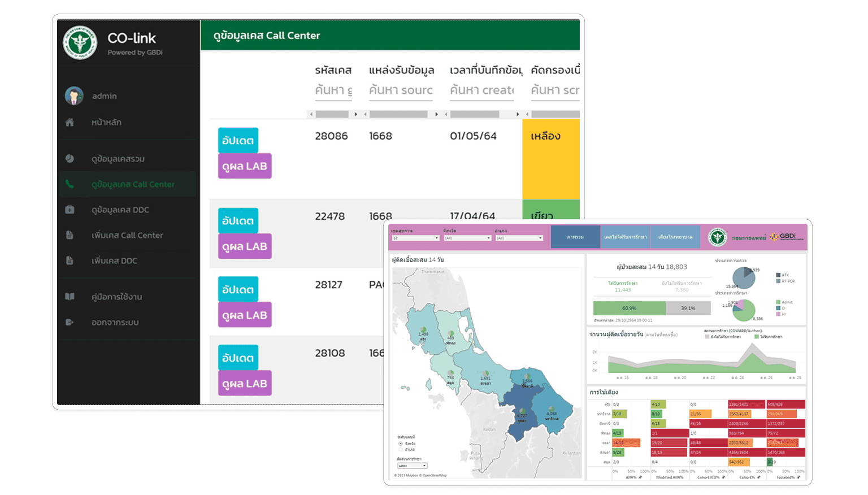This screenshot has height=495, width=868.
Task: Click the document icon for เพิ่มเคส Call Center
Action: [x=70, y=235]
